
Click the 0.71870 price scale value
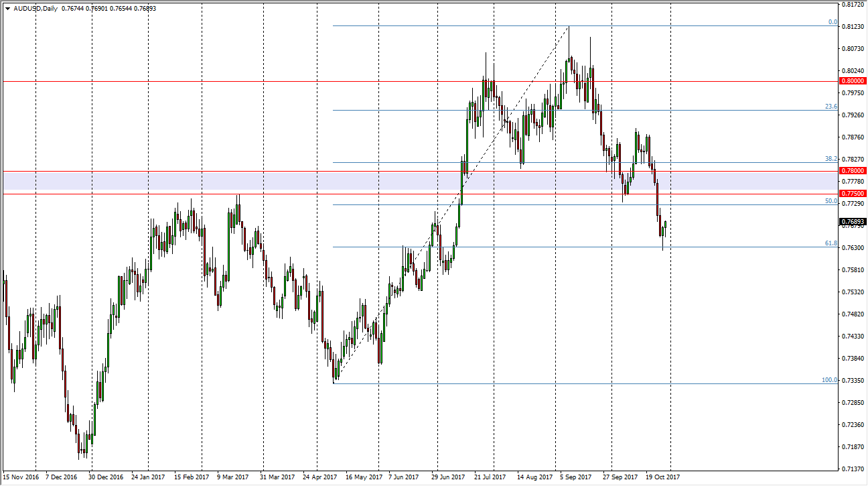click(851, 447)
